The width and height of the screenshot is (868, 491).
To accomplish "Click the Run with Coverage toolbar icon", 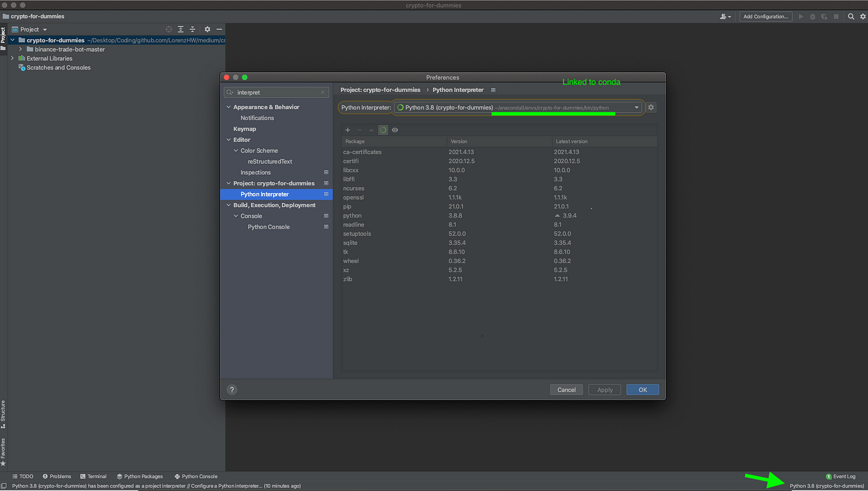I will pos(824,17).
